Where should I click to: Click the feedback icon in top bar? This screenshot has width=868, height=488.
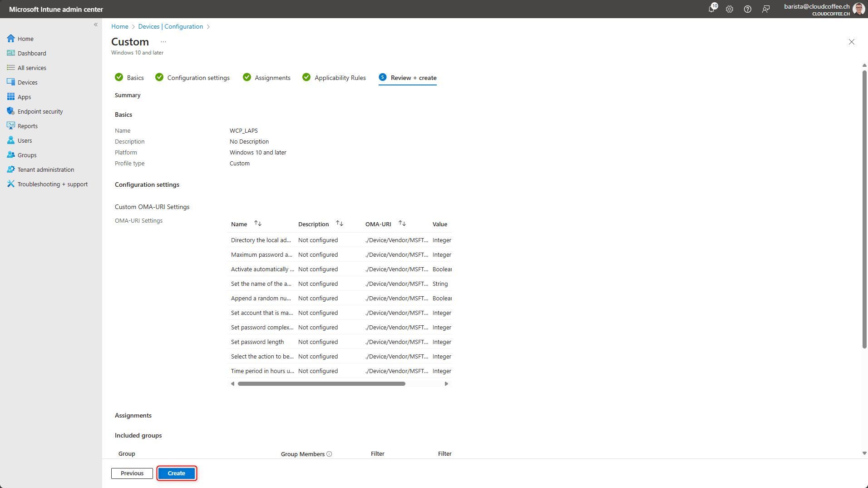click(766, 9)
